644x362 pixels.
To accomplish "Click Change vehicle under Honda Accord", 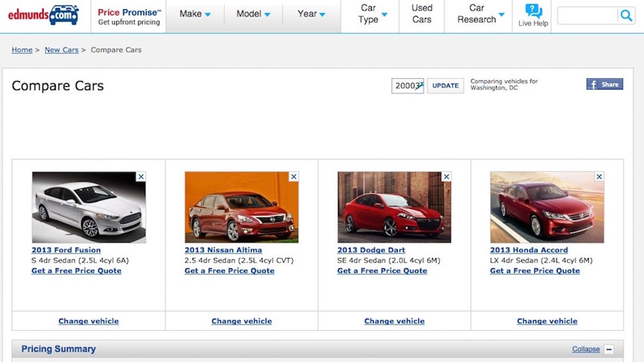I will (x=547, y=321).
